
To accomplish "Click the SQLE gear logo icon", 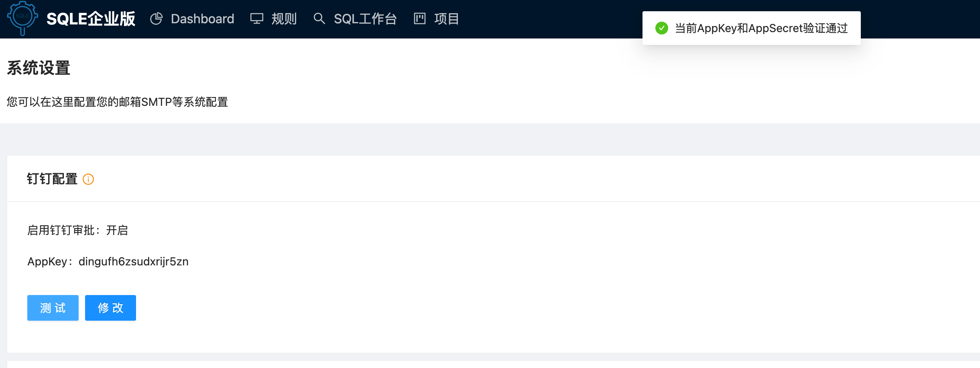I will coord(23,18).
